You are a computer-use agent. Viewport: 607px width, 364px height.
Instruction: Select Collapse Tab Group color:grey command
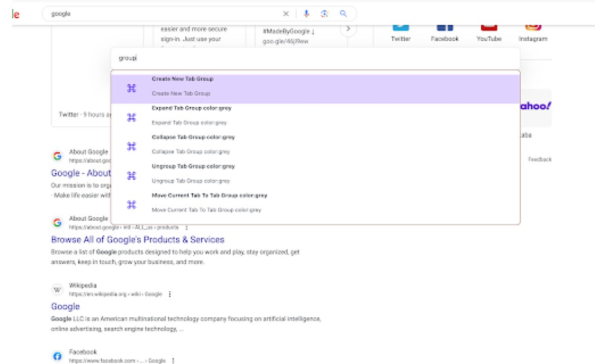pos(315,147)
